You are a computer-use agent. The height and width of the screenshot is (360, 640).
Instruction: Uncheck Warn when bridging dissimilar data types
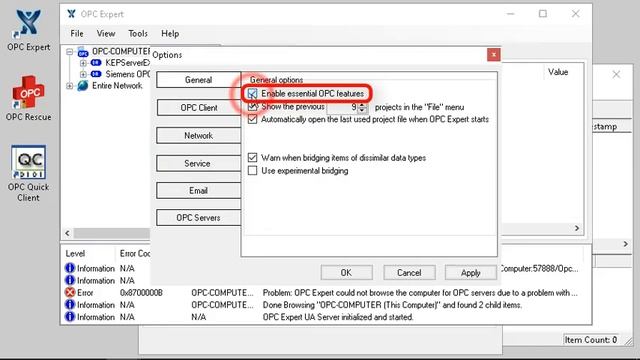coord(253,158)
